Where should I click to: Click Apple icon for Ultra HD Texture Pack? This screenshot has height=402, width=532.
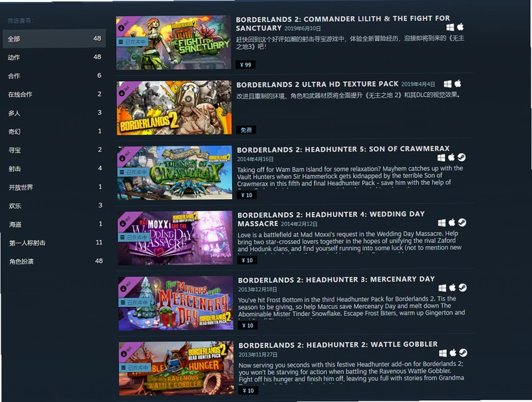[458, 83]
